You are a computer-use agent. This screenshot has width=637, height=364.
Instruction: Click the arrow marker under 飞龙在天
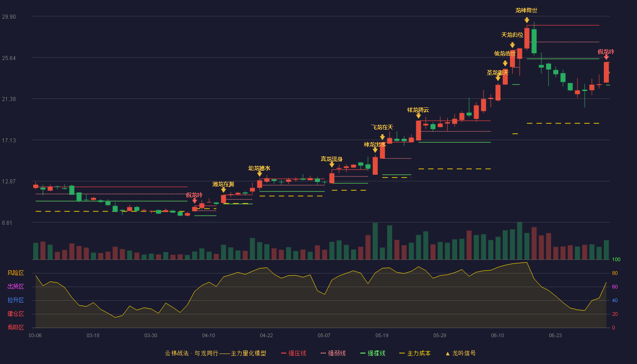(382, 137)
